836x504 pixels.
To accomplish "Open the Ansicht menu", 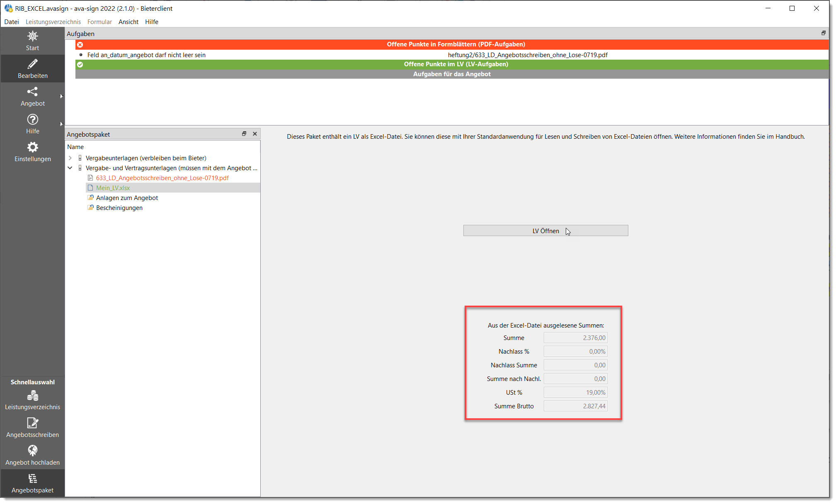I will pos(128,22).
